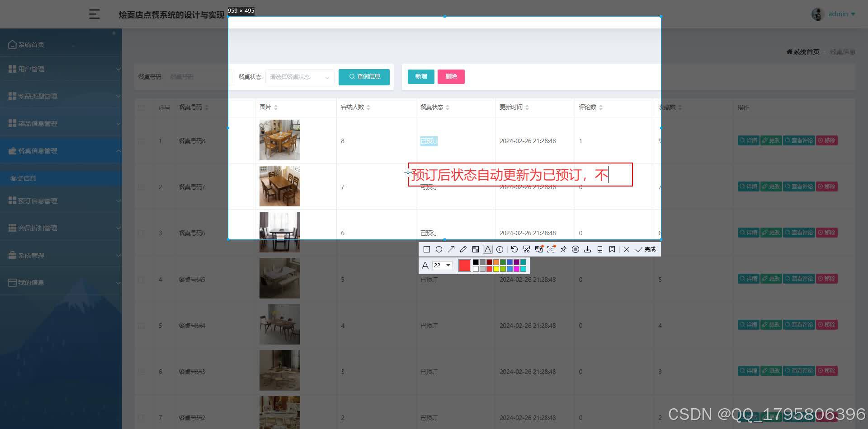
Task: Undo the last annotation
Action: tap(514, 249)
